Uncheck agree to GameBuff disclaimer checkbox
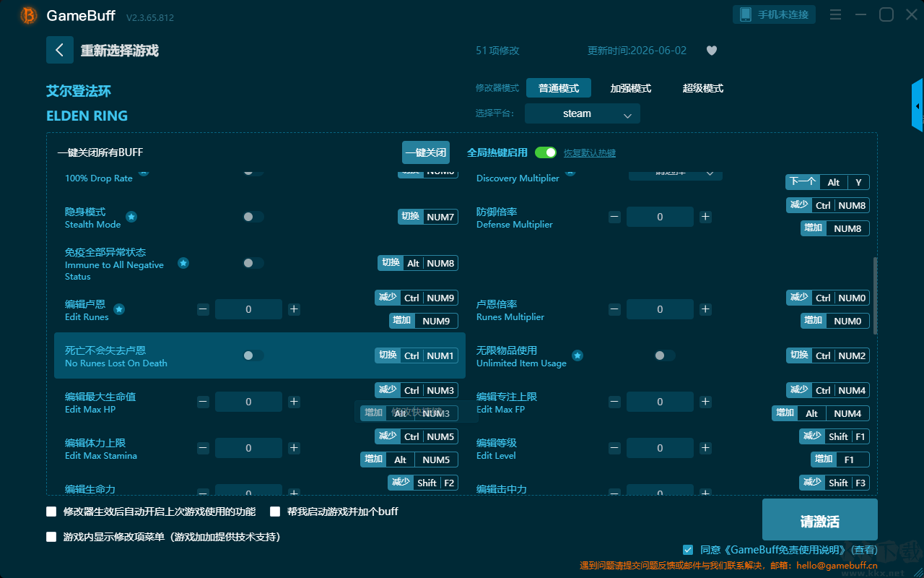The width and height of the screenshot is (924, 578). (x=688, y=550)
